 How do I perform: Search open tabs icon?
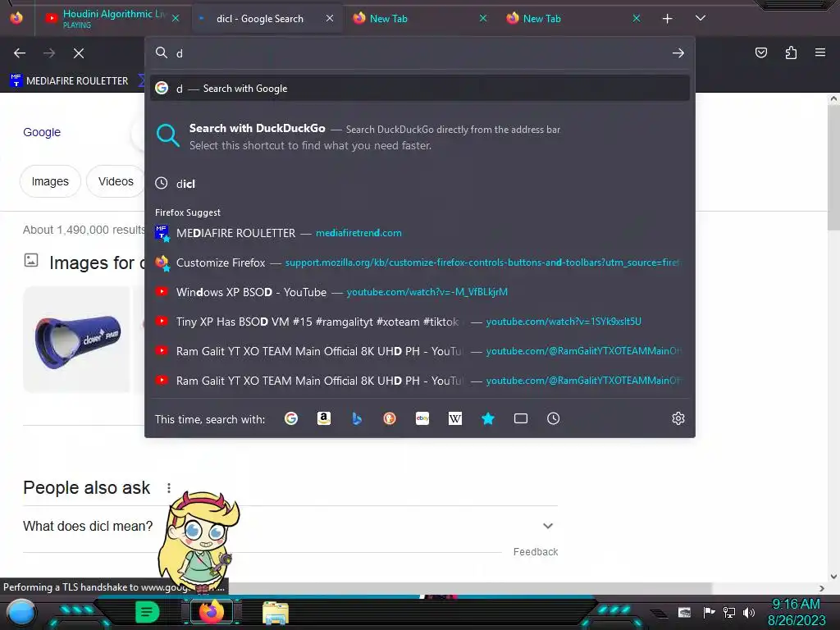[x=521, y=418]
